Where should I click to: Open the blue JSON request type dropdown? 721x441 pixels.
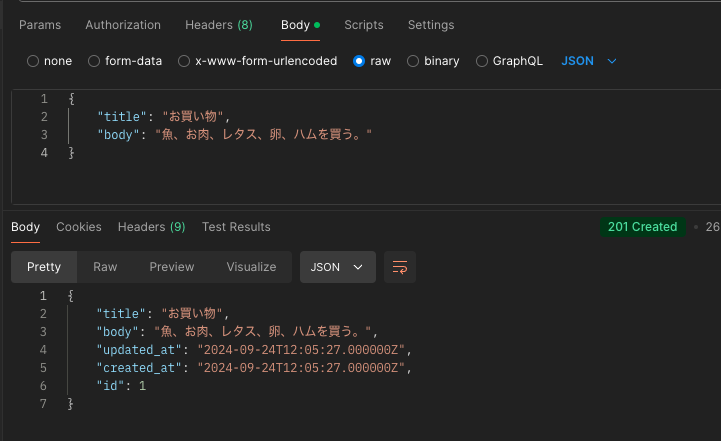pyautogui.click(x=589, y=61)
